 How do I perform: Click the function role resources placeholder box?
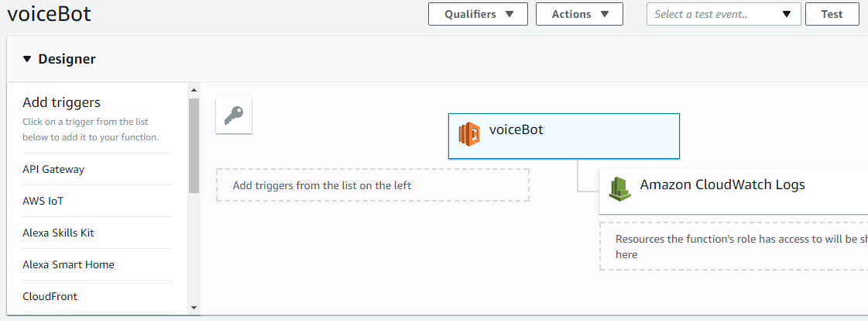pos(733,247)
